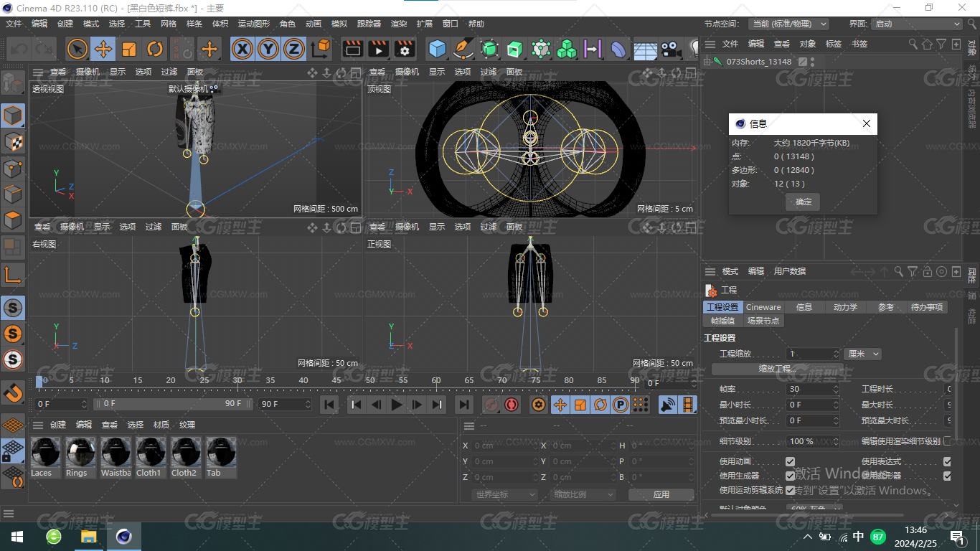Image resolution: width=980 pixels, height=551 pixels.
Task: Open 世界坐标 dropdown
Action: coord(505,494)
